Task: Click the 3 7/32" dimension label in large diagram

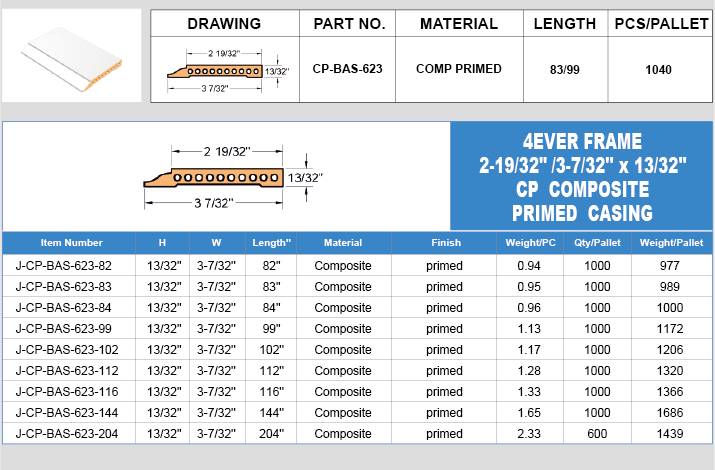Action: pos(214,203)
